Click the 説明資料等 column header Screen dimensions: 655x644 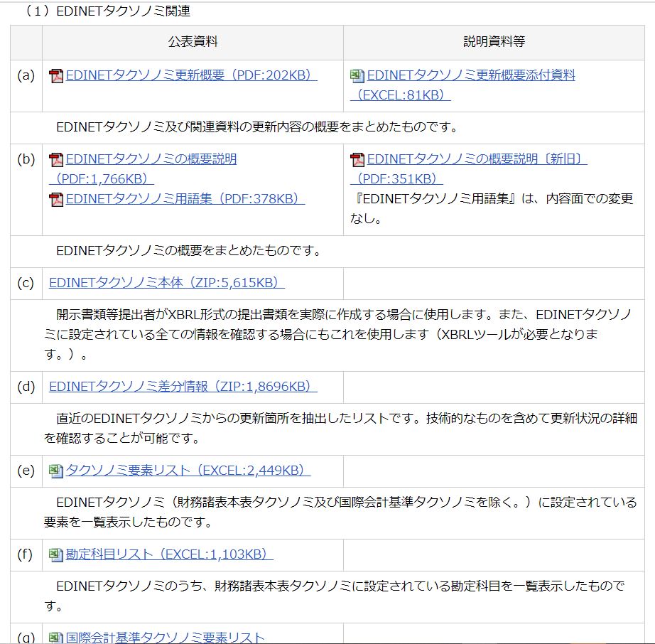(x=494, y=42)
